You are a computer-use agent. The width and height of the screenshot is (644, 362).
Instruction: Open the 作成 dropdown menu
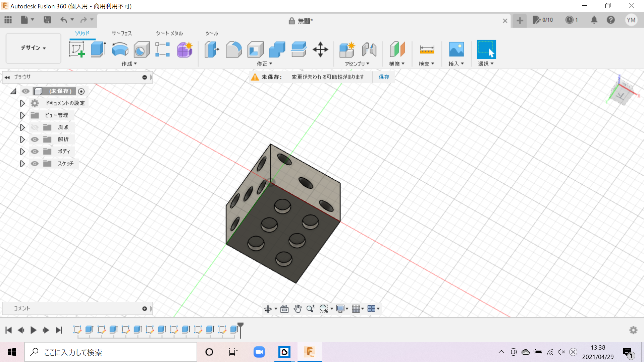point(129,64)
